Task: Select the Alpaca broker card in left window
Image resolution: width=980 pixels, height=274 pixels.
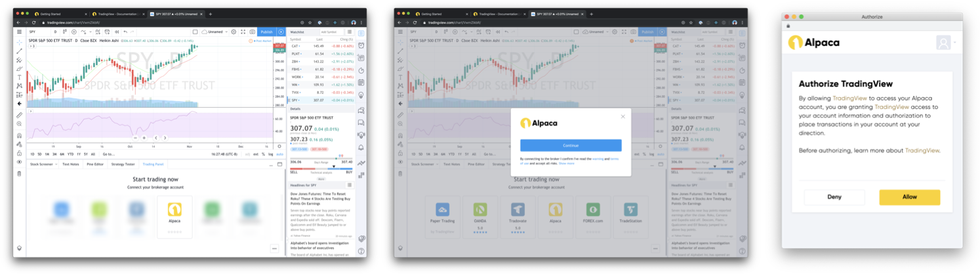Action: (x=174, y=216)
